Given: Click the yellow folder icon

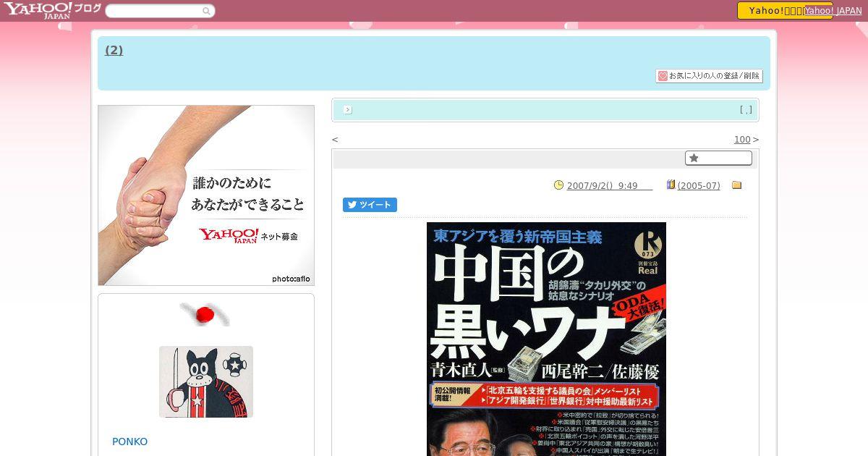Looking at the screenshot, I should click(737, 185).
